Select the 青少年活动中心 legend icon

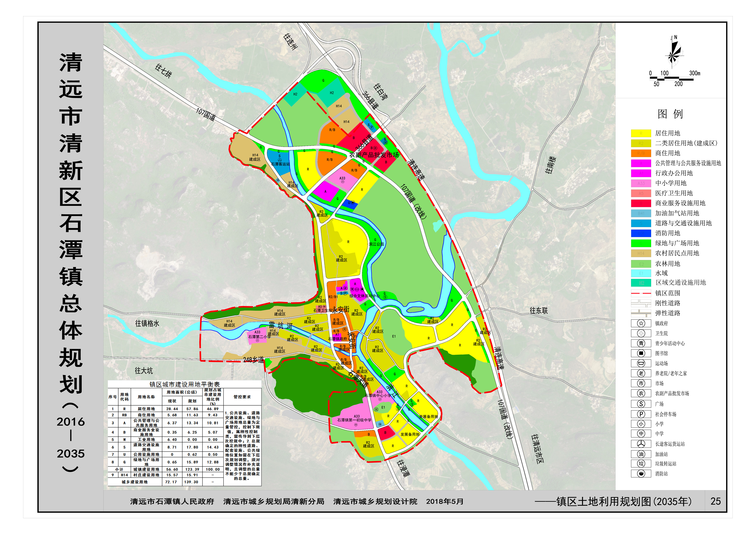tap(641, 343)
